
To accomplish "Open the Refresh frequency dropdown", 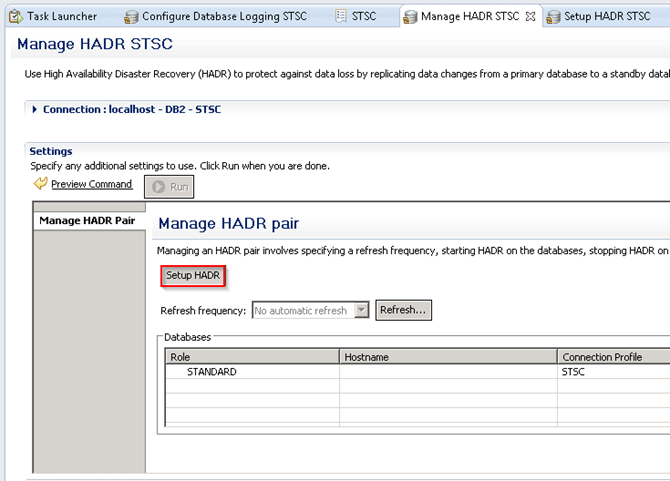I will (x=361, y=311).
